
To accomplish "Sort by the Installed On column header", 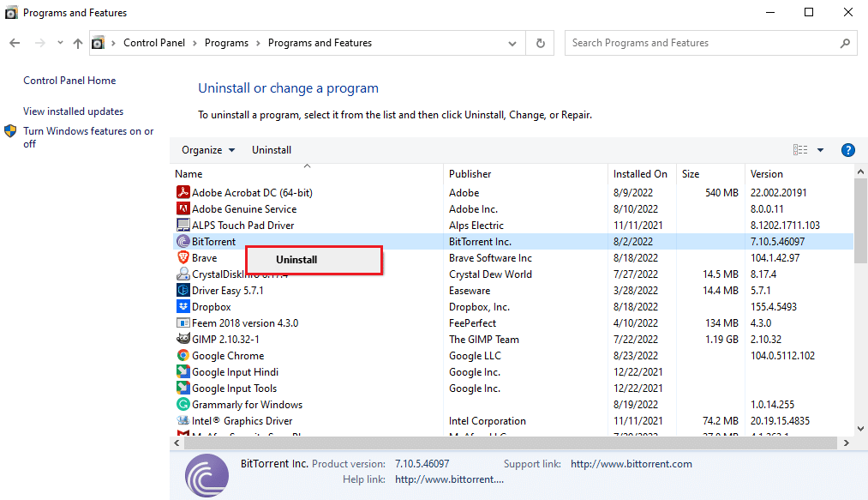I will pos(642,173).
